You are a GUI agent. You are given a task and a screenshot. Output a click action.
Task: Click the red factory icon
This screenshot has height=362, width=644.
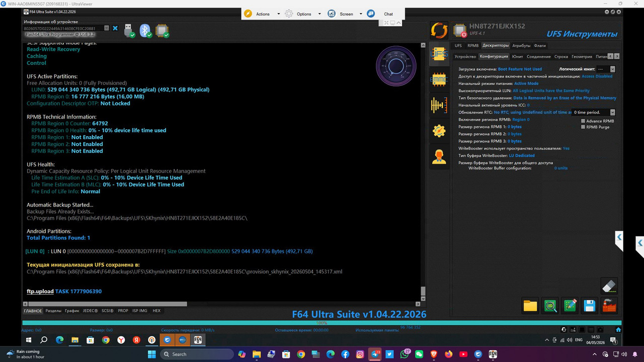(609, 305)
